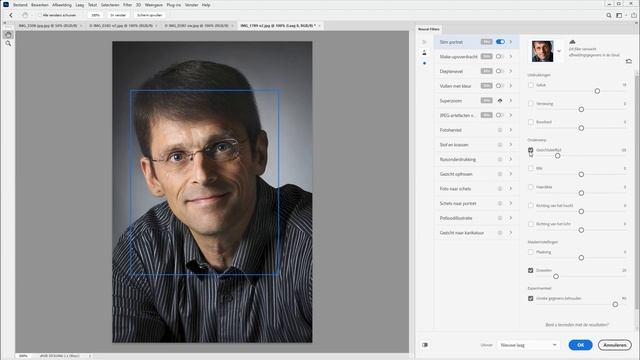Open the Uitvoer Nieuwe laag dropdown
This screenshot has height=360, width=640.
click(528, 345)
